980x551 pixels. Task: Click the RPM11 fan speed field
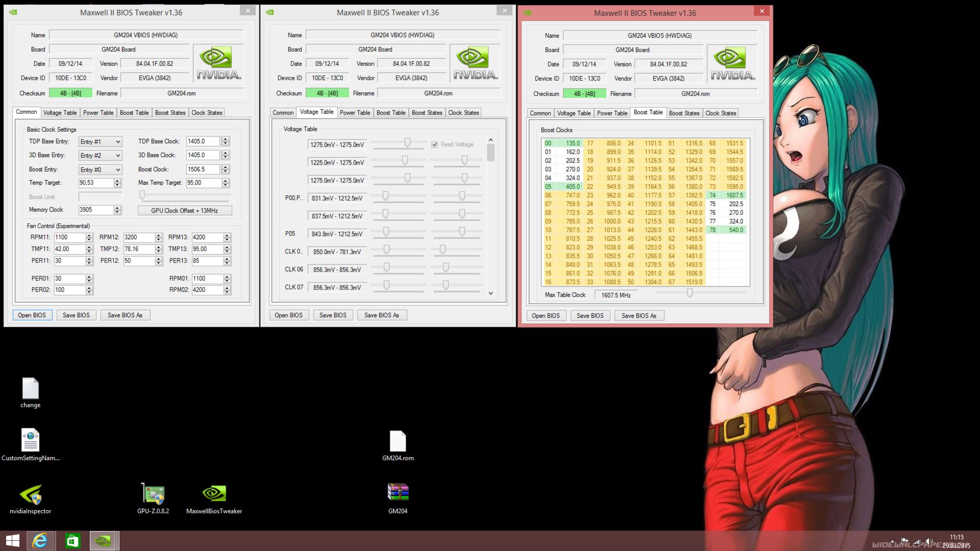(69, 237)
